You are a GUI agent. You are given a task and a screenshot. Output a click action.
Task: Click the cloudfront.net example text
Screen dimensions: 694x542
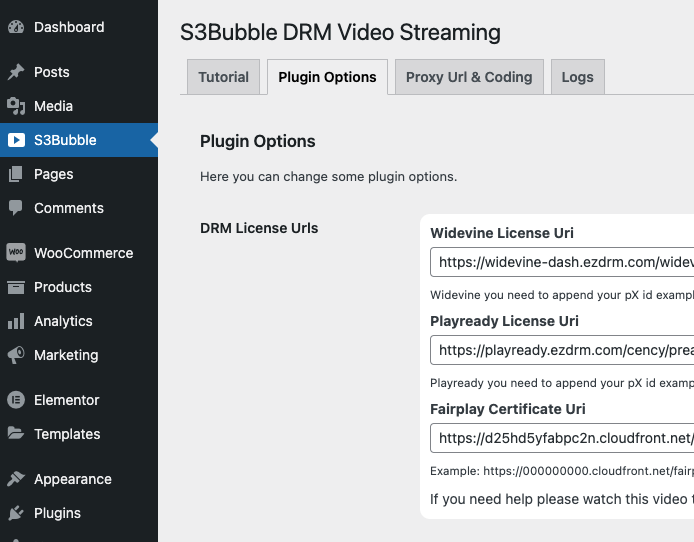point(562,471)
